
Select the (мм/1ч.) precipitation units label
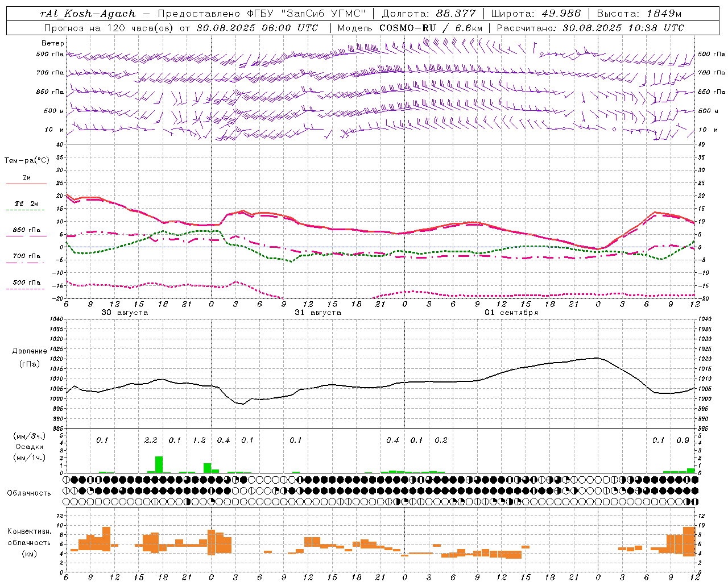(28, 458)
